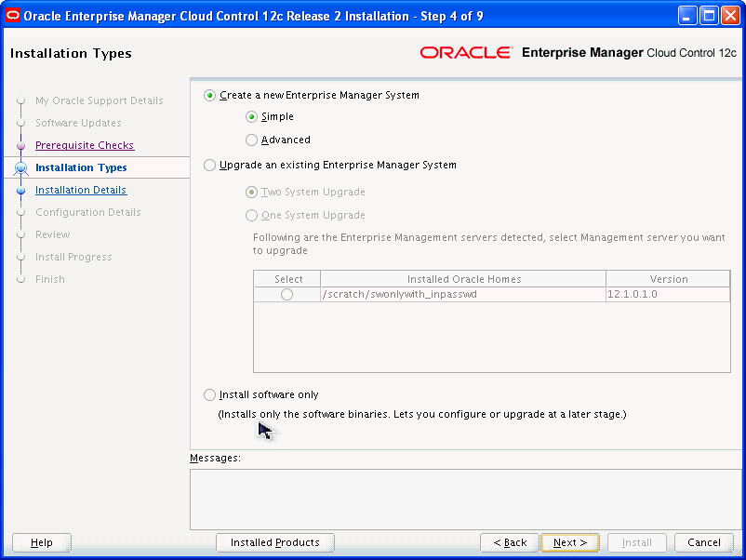Open Installed Products dialog
The image size is (746, 560).
(275, 542)
